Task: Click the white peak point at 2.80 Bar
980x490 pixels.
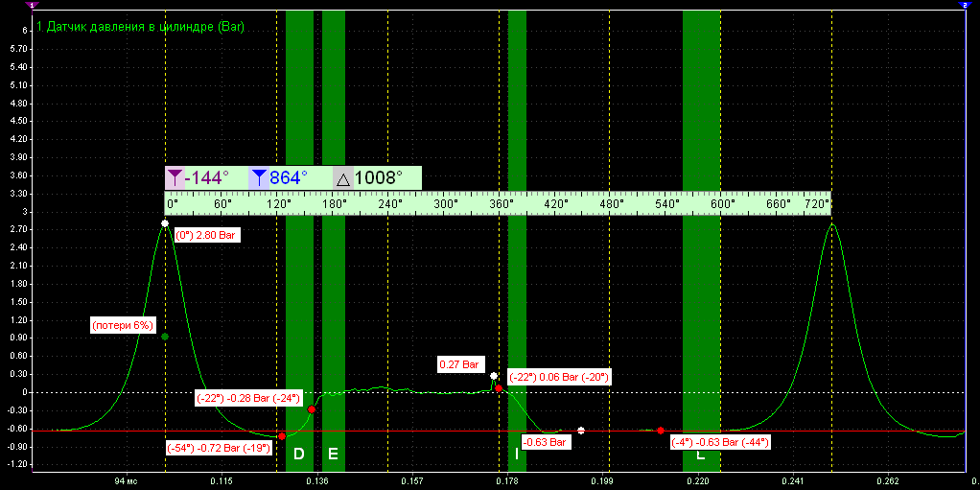Action: click(165, 223)
